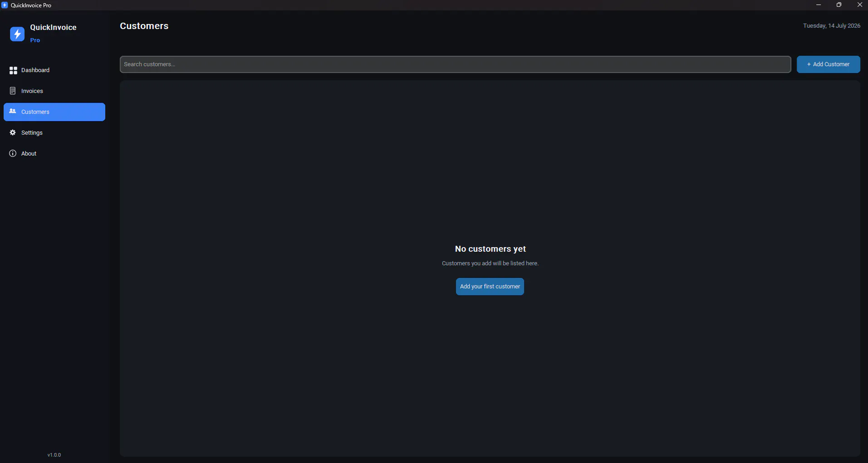
Task: Minimize the QuickInvoice Pro window
Action: 818,5
